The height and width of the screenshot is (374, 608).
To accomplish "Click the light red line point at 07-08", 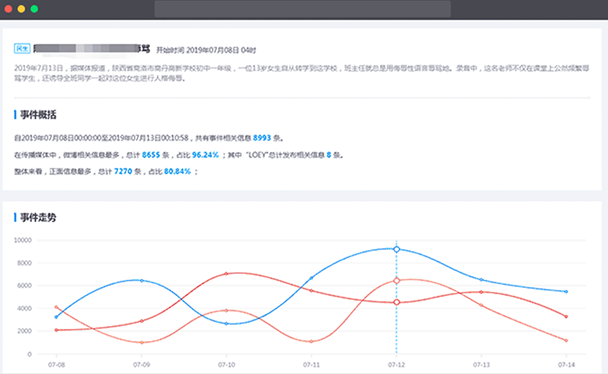I will (x=56, y=307).
